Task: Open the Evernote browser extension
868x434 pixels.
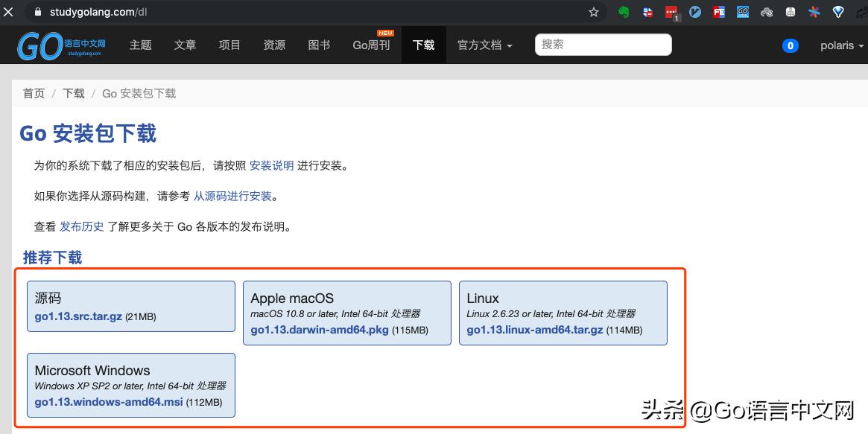Action: click(x=624, y=12)
